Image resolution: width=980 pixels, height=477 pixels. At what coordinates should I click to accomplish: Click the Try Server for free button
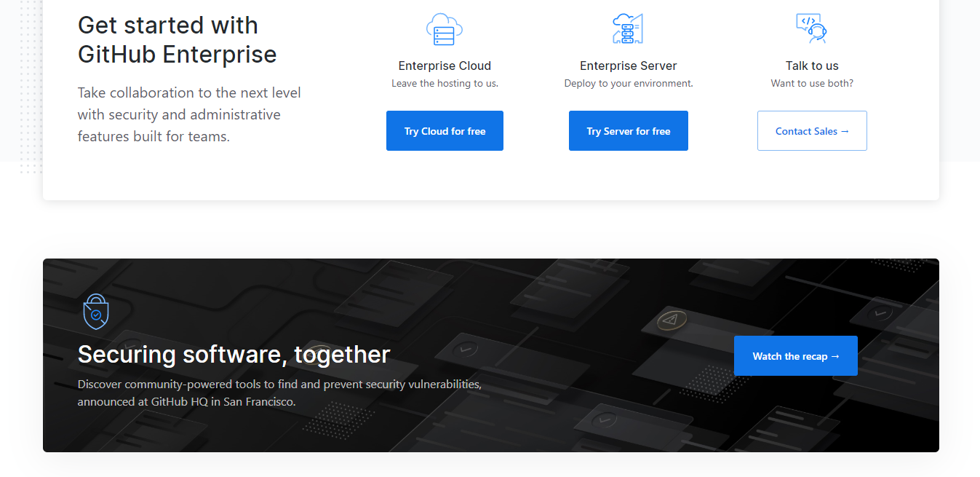[x=629, y=131]
